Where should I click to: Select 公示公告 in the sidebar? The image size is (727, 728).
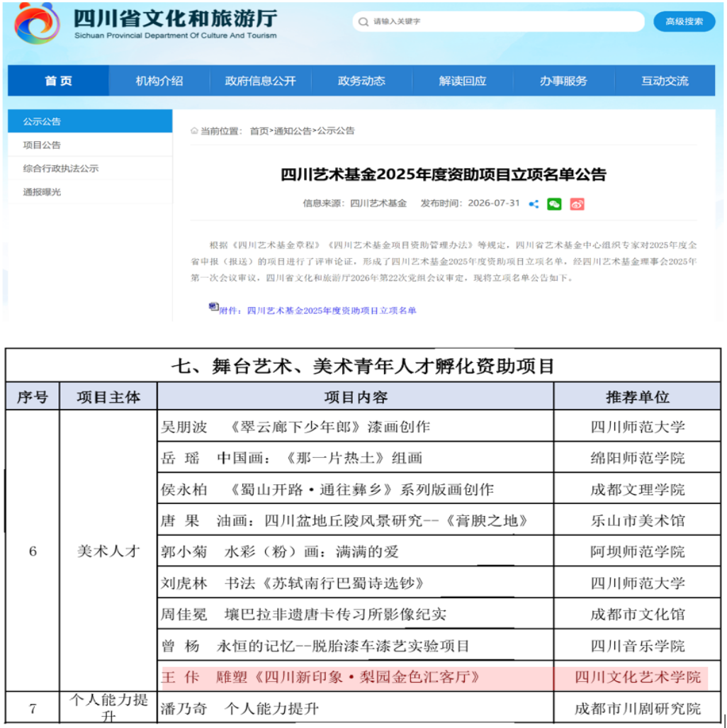pyautogui.click(x=90, y=122)
